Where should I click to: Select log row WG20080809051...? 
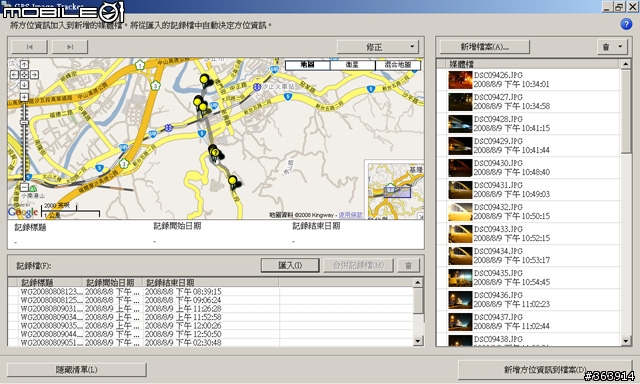pos(211,342)
